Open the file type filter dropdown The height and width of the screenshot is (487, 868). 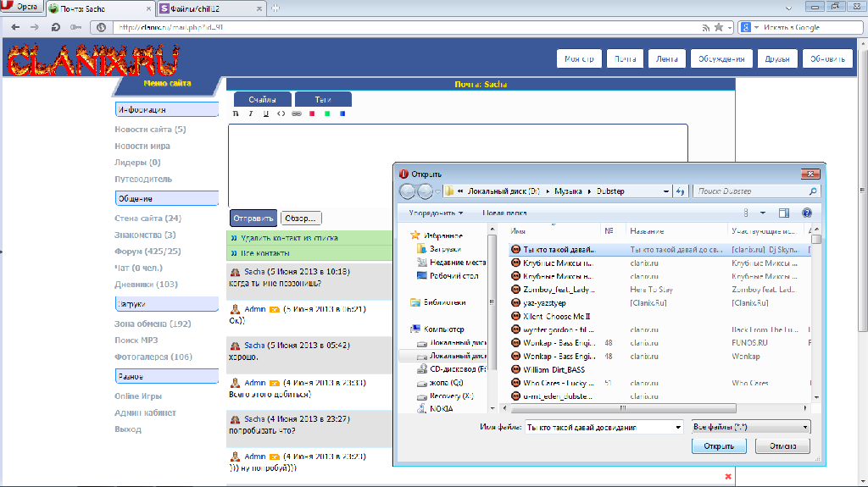[x=750, y=428]
